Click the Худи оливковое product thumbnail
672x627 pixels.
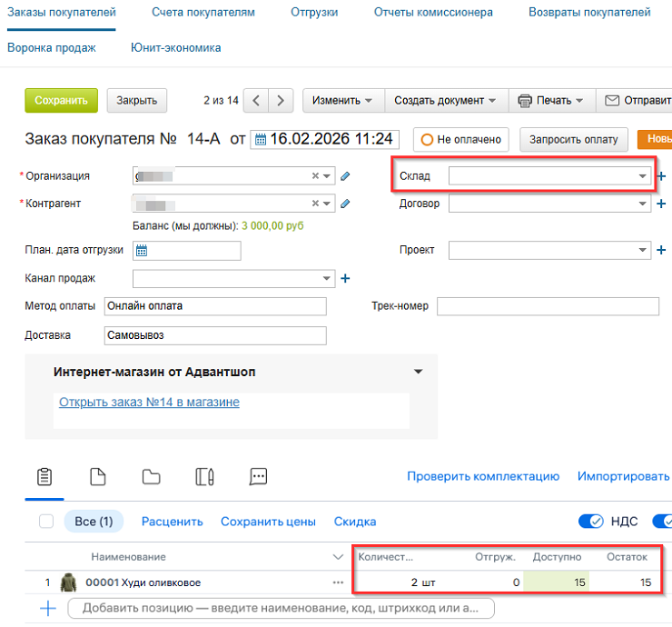[69, 582]
